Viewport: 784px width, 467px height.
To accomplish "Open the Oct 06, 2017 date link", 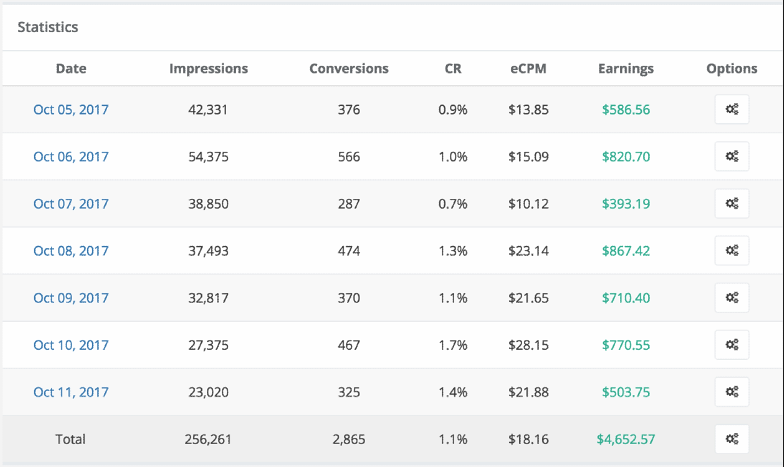I will pyautogui.click(x=71, y=157).
